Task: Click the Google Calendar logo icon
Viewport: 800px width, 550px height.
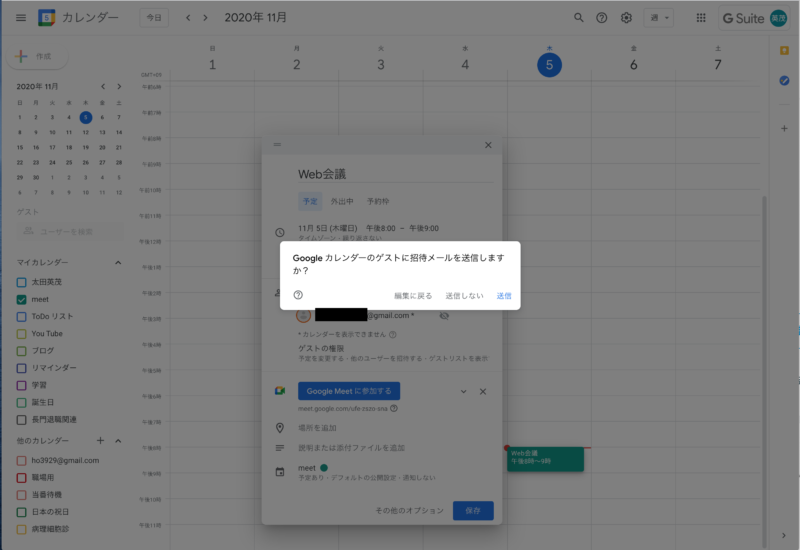Action: [46, 18]
